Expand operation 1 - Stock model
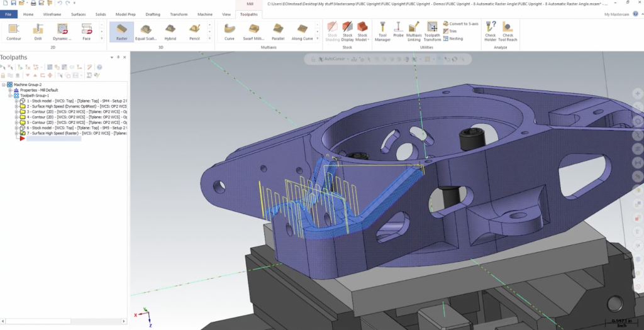 point(17,101)
